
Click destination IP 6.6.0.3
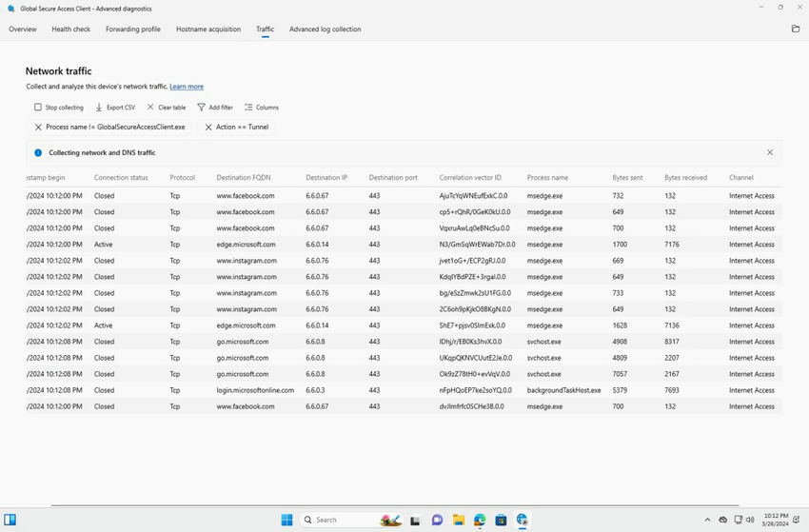(315, 390)
